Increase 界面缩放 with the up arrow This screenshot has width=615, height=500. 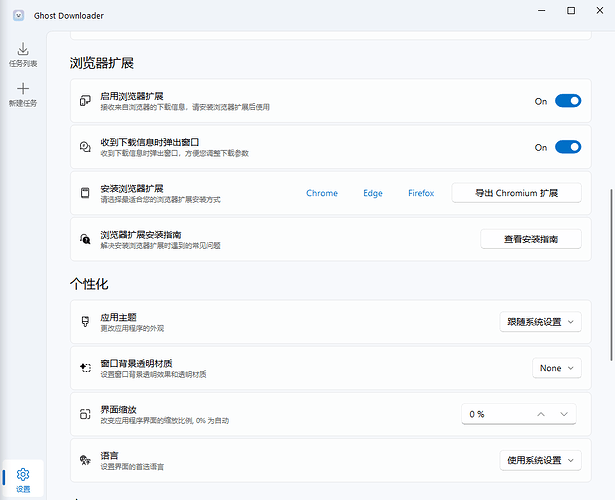pyautogui.click(x=541, y=414)
